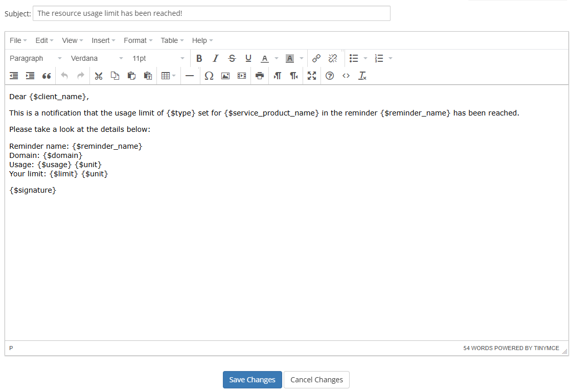Open the File menu
The width and height of the screenshot is (573, 392).
[18, 40]
